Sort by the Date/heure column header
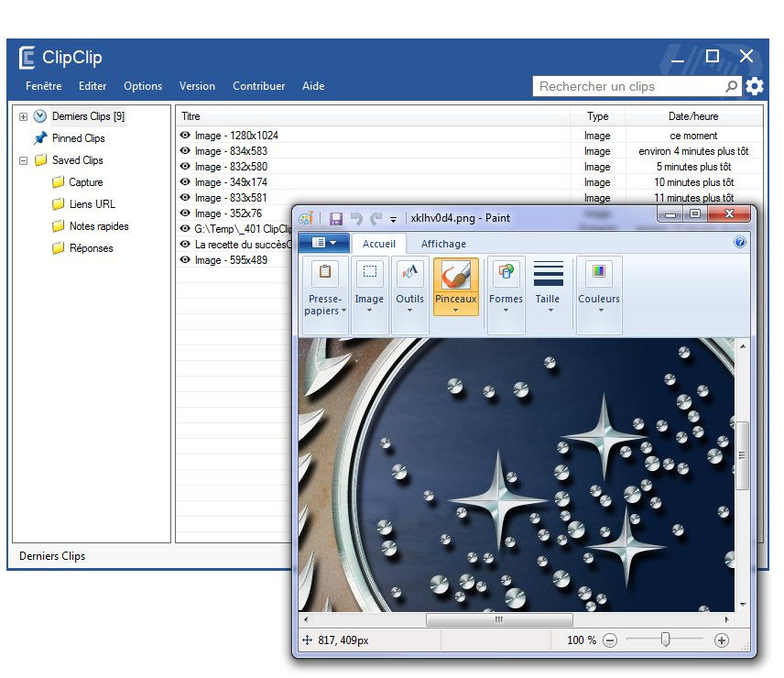This screenshot has height=678, width=784. [x=693, y=116]
